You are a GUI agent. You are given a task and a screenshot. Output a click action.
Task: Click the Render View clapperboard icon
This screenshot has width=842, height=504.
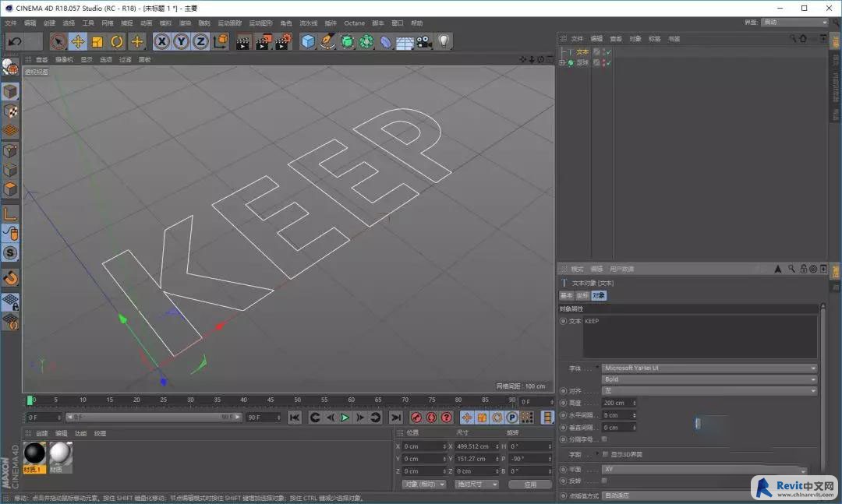(x=243, y=41)
